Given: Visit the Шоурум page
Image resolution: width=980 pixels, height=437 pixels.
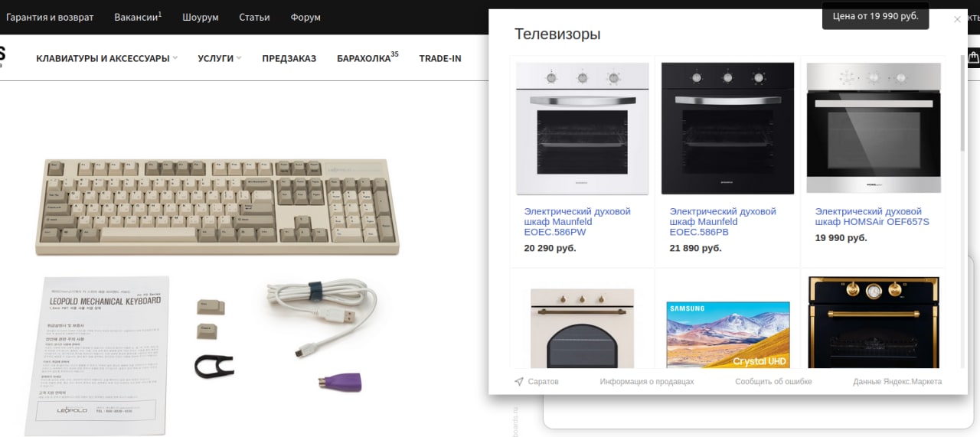Looking at the screenshot, I should [201, 17].
